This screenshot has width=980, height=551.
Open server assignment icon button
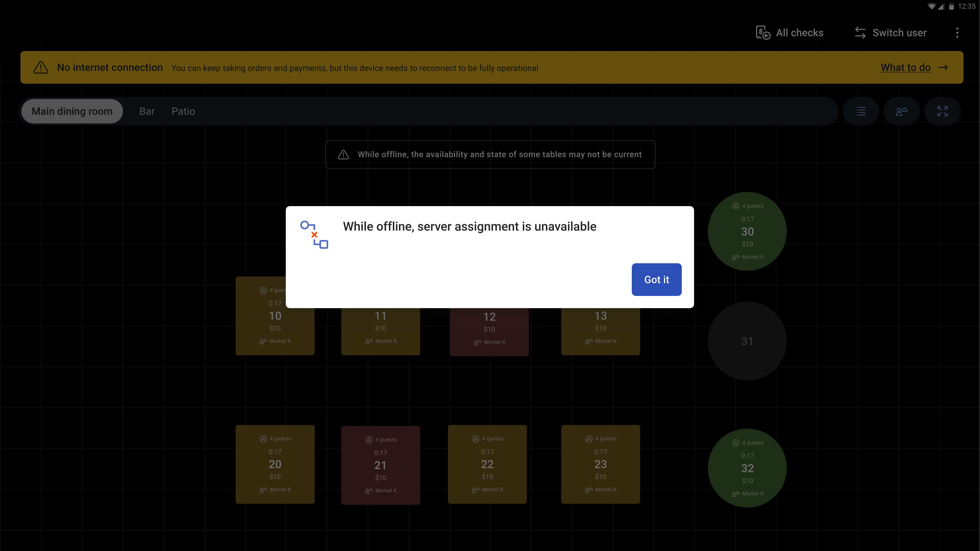[x=901, y=111]
